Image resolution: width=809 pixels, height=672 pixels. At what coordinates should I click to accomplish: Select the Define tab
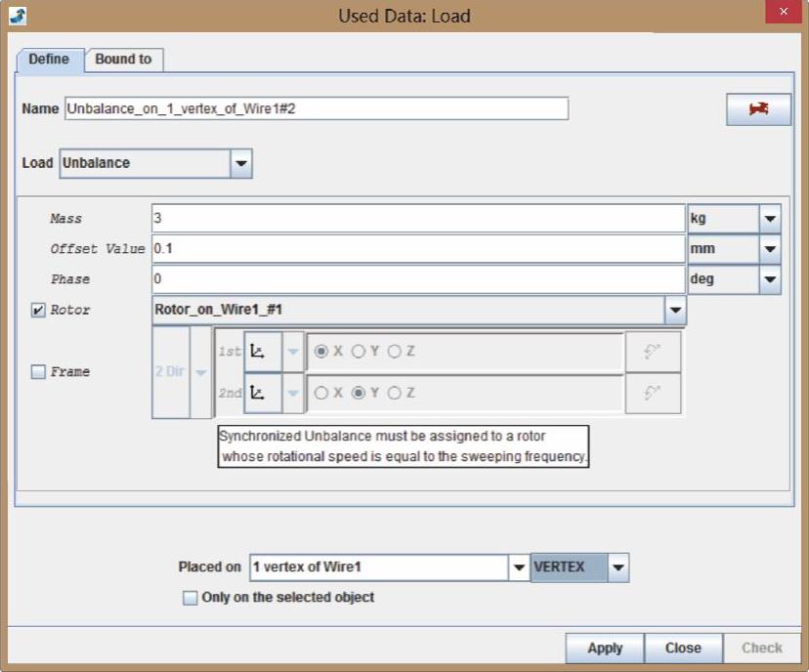coord(49,60)
